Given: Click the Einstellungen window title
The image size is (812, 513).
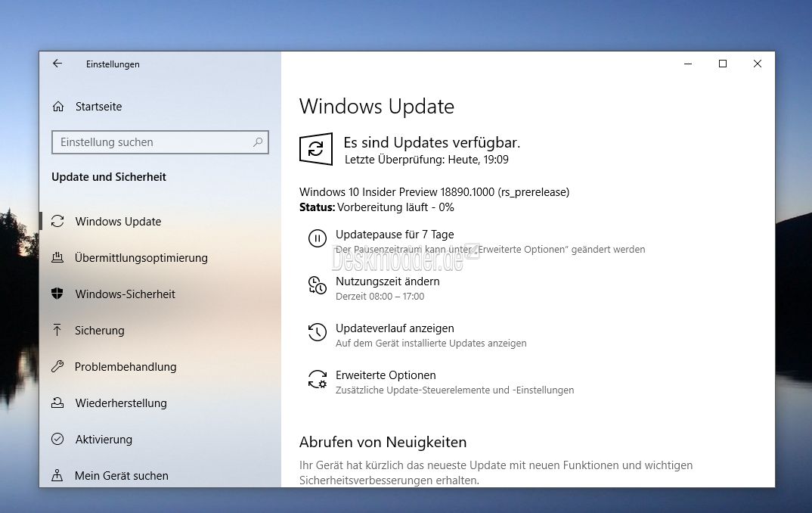Looking at the screenshot, I should (113, 64).
